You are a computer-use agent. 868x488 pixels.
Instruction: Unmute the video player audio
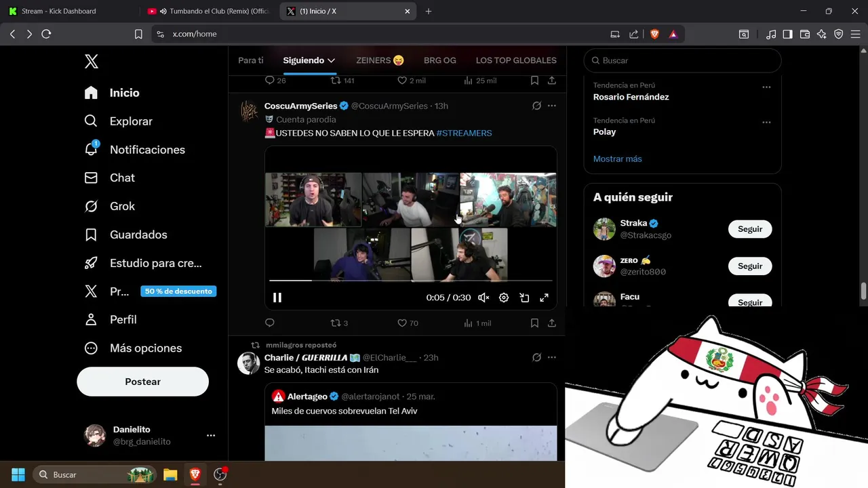484,298
